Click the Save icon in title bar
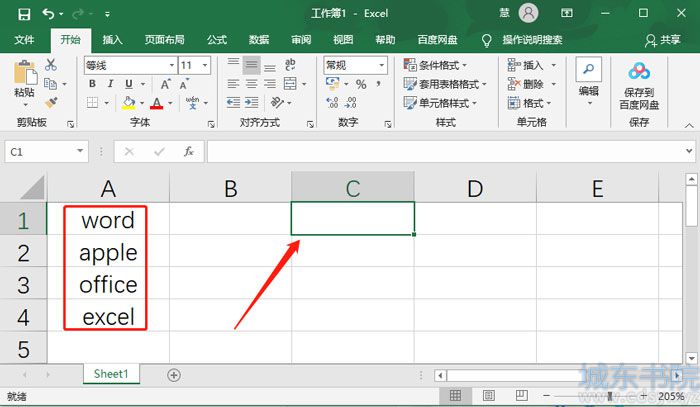 (24, 14)
